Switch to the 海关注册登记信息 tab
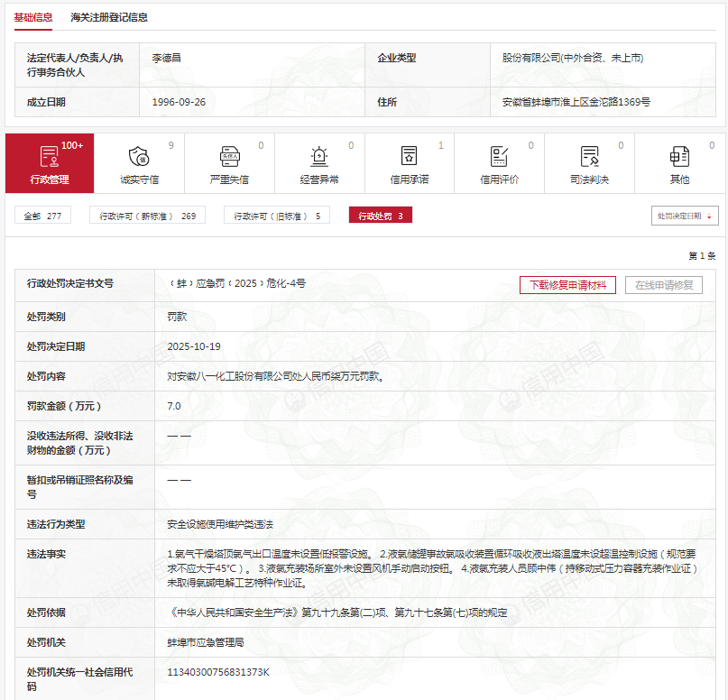 [x=109, y=17]
